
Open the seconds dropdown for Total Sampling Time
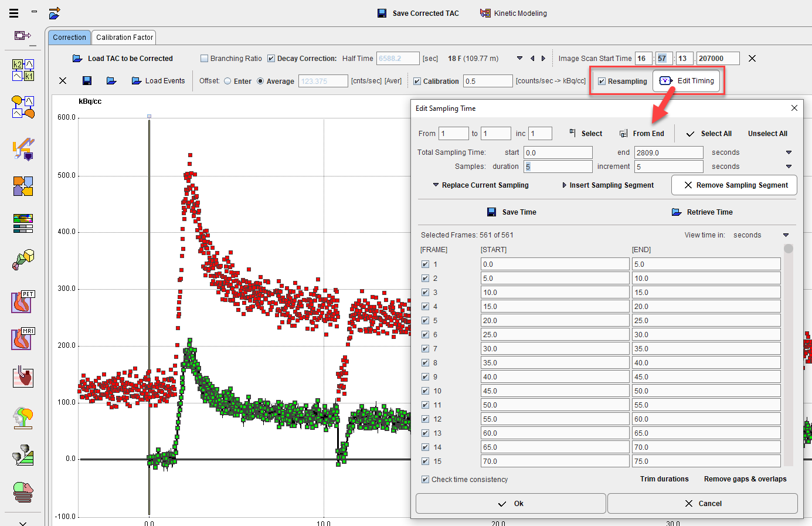pos(789,152)
